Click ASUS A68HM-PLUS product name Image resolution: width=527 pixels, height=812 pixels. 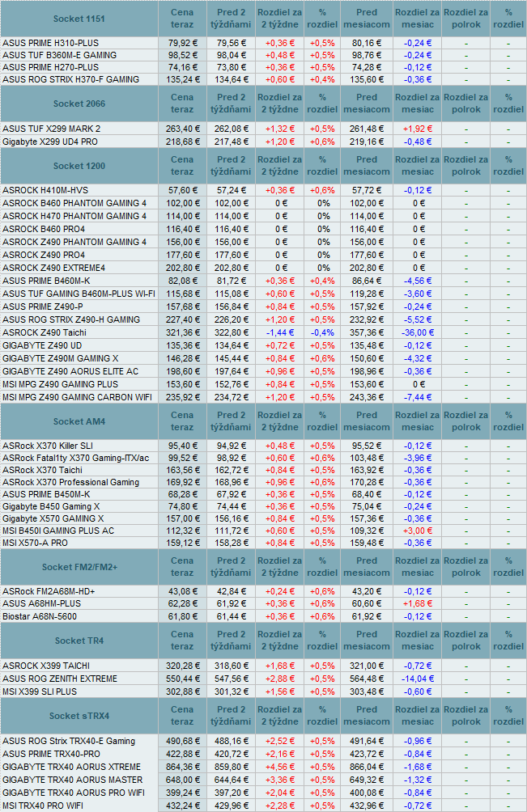41,604
